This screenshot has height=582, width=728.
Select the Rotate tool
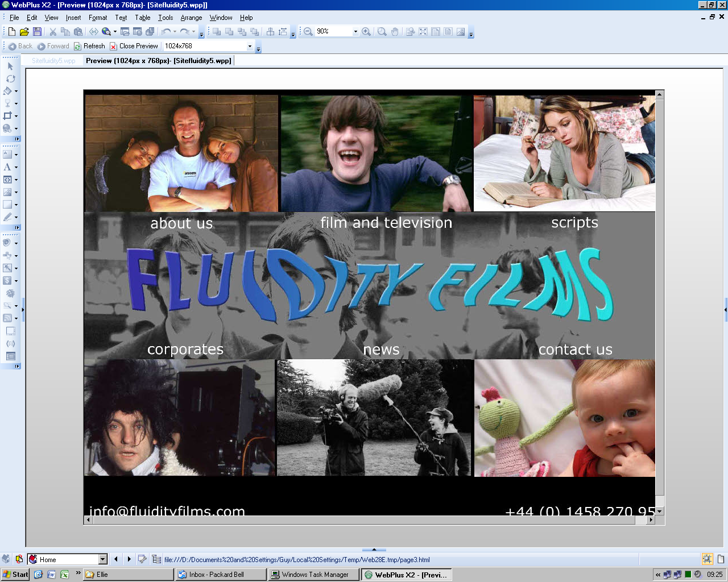pos(10,78)
